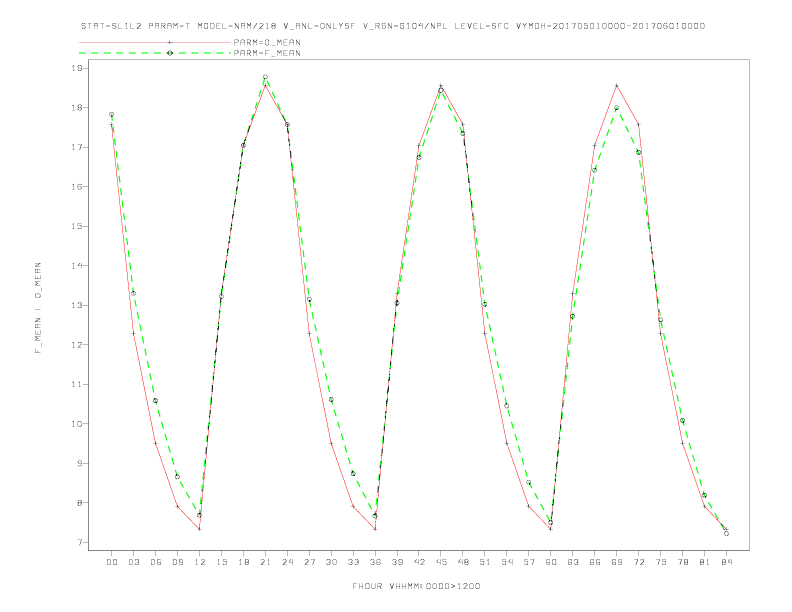792x612 pixels.
Task: Click y-axis tick label 10
Action: (77, 424)
